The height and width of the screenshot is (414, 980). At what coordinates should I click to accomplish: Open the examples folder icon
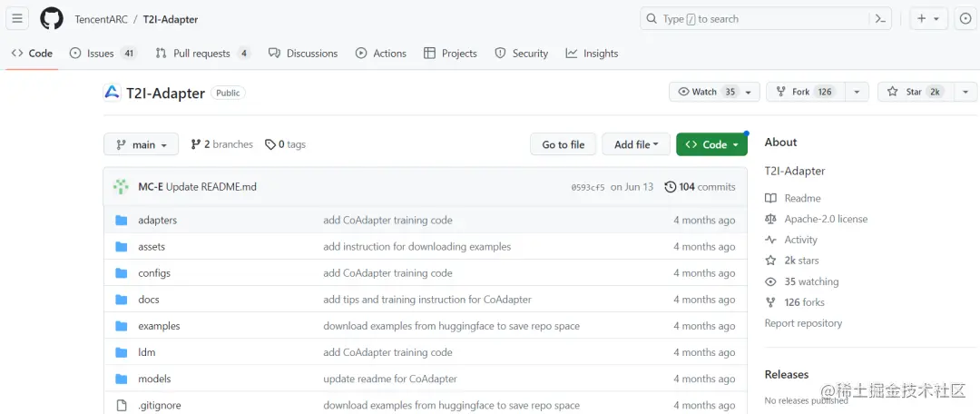122,326
